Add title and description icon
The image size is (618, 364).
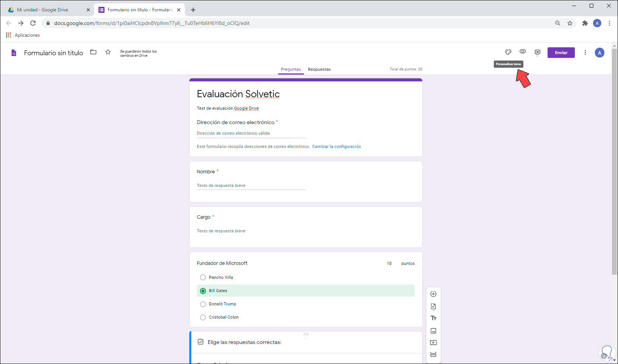point(434,318)
